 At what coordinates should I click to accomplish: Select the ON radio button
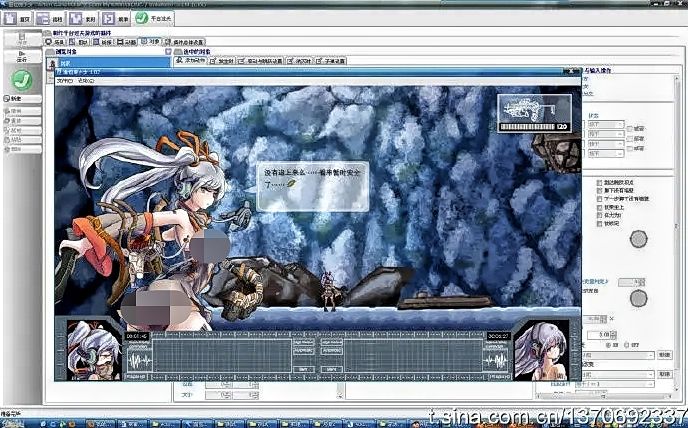click(608, 345)
